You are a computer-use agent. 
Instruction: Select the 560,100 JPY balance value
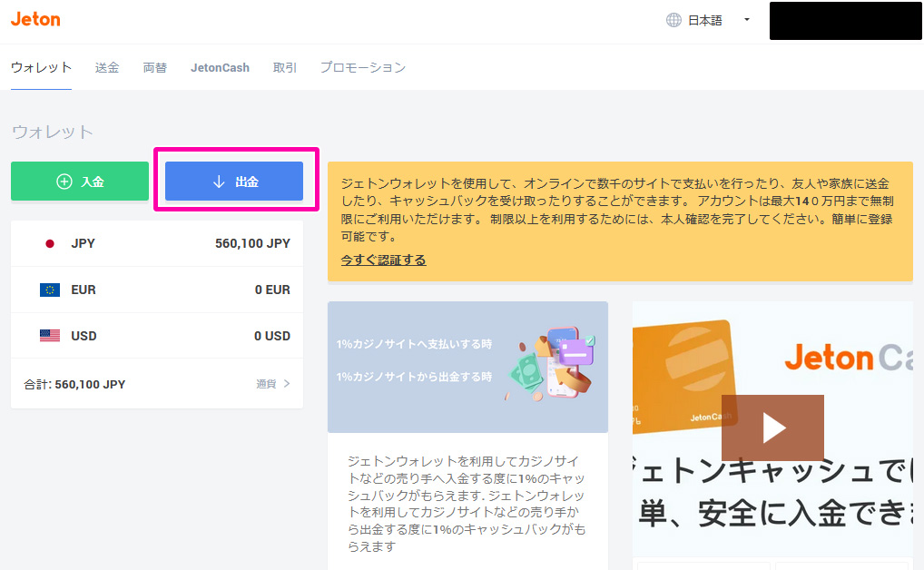click(253, 243)
